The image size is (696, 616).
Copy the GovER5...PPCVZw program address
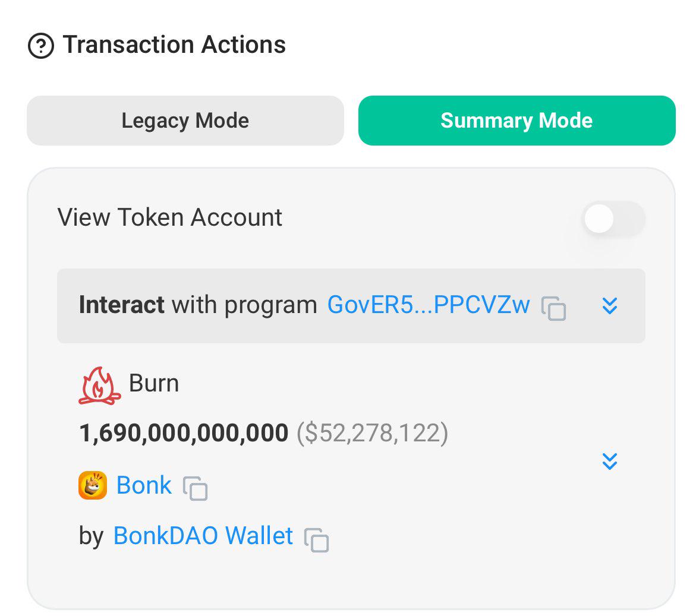(553, 308)
